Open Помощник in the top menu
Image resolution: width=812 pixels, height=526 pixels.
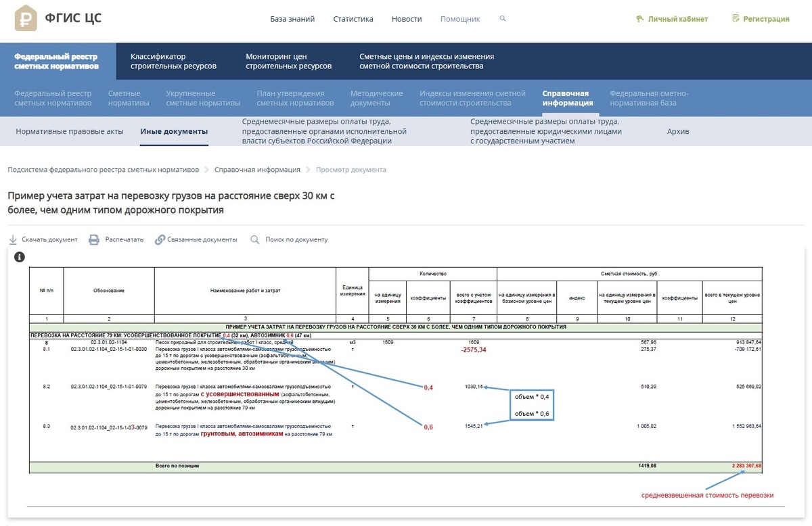460,19
